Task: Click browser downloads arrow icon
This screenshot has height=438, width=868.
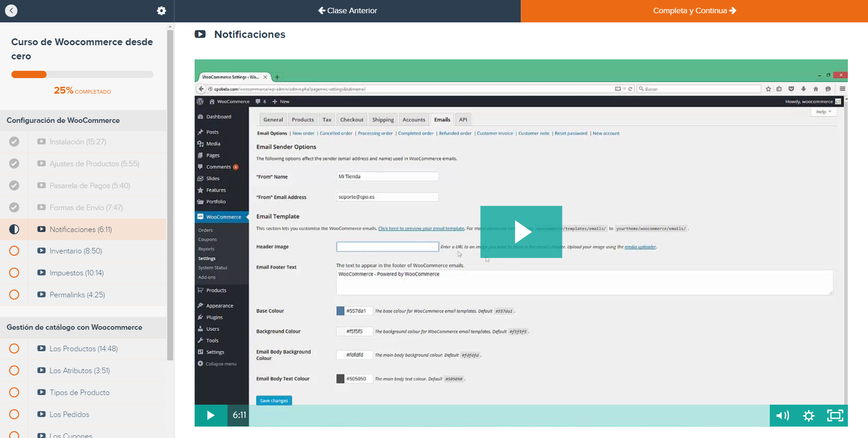Action: point(804,89)
